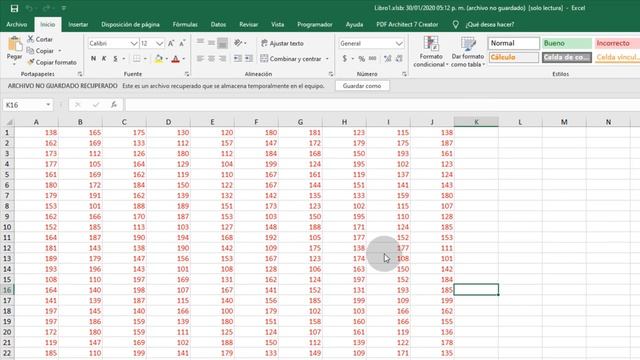Click Combinar y centrar button
Viewport: 640px width, 360px height.
click(291, 59)
